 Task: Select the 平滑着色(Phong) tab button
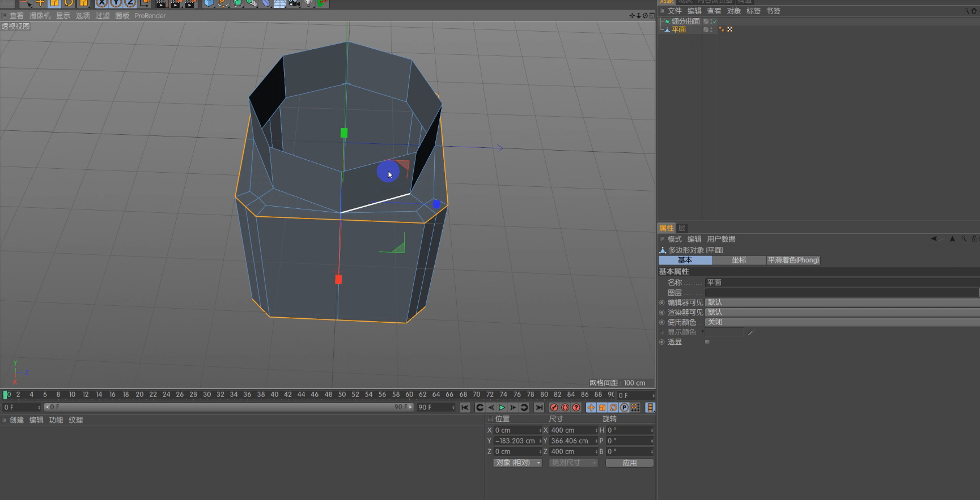(x=793, y=260)
